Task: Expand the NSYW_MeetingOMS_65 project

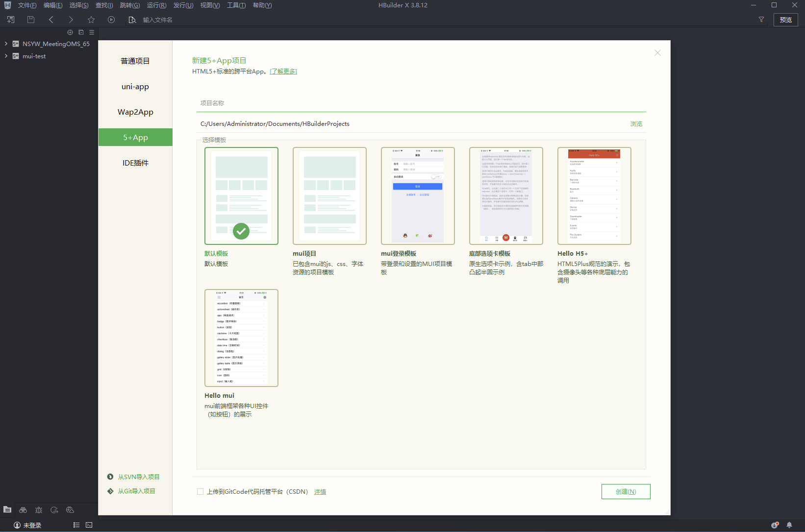Action: 6,44
